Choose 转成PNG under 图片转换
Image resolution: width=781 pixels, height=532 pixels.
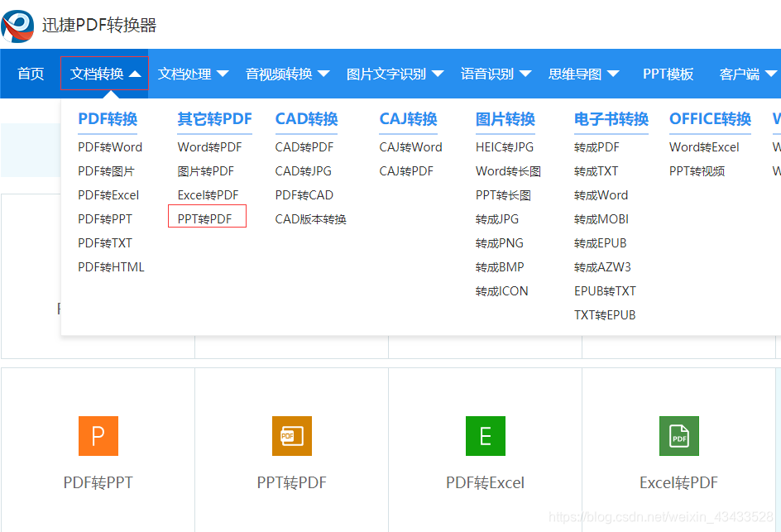[x=500, y=242]
